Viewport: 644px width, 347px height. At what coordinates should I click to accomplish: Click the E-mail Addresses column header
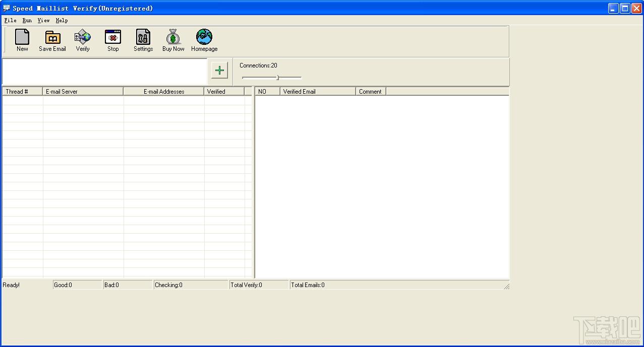[164, 91]
